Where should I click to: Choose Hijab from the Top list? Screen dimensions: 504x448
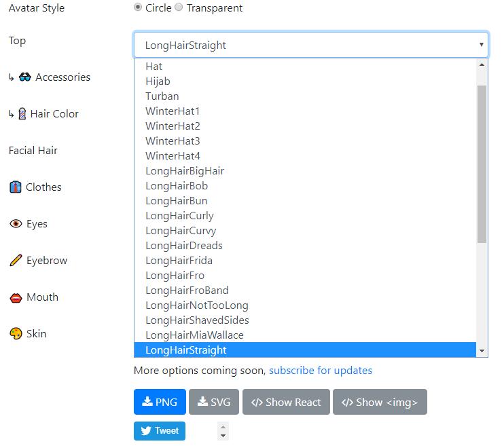(158, 81)
